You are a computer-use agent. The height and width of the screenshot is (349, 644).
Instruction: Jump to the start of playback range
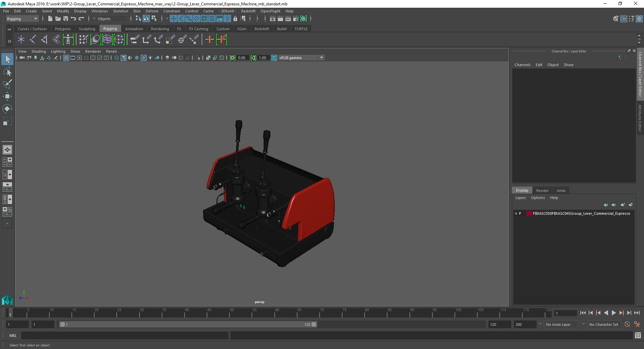(x=583, y=313)
